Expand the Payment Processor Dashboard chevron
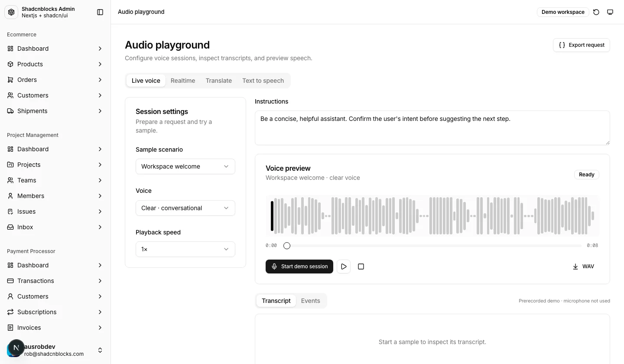624x364 pixels. 100,265
